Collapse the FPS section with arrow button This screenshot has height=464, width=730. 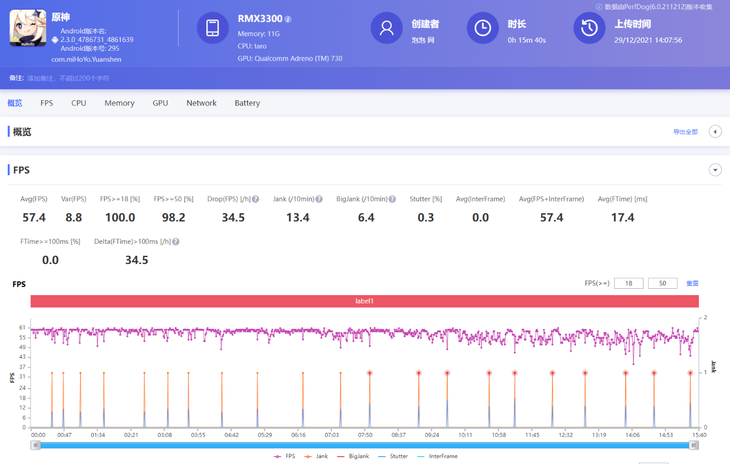click(x=715, y=170)
